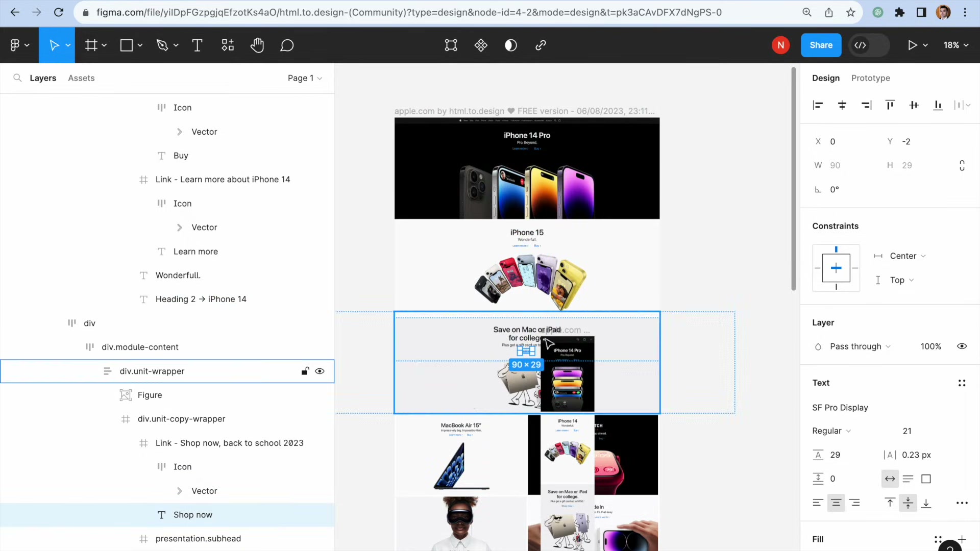
Task: Set text auto height resizing
Action: pos(908,479)
